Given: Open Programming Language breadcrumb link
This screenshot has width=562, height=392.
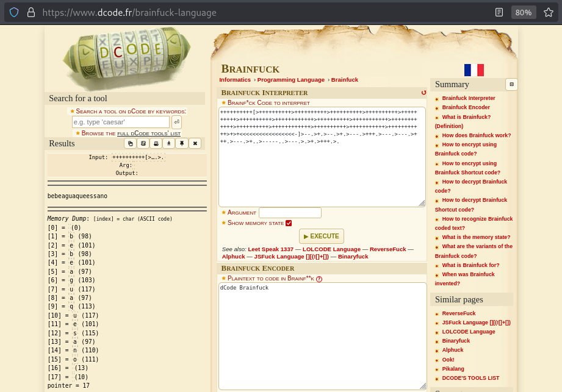Looking at the screenshot, I should (290, 80).
